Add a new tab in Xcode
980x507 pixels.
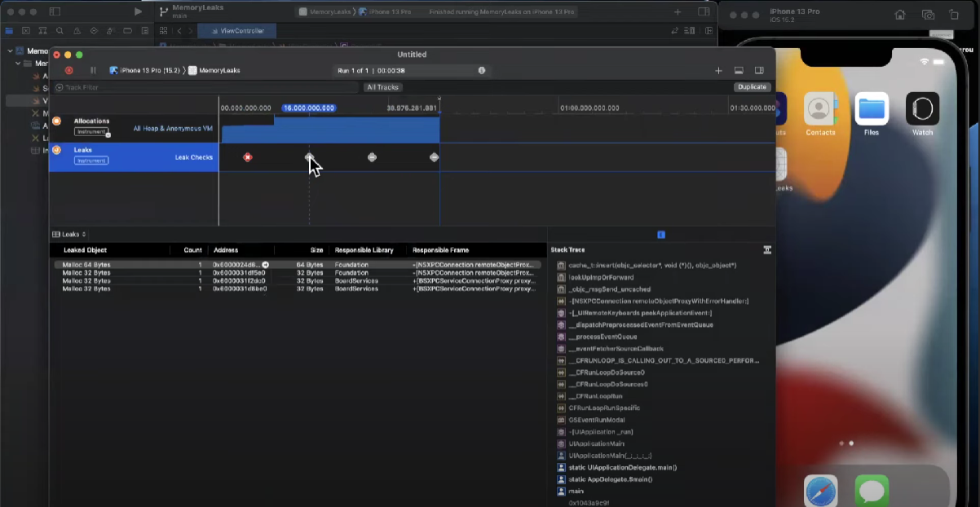pos(678,11)
